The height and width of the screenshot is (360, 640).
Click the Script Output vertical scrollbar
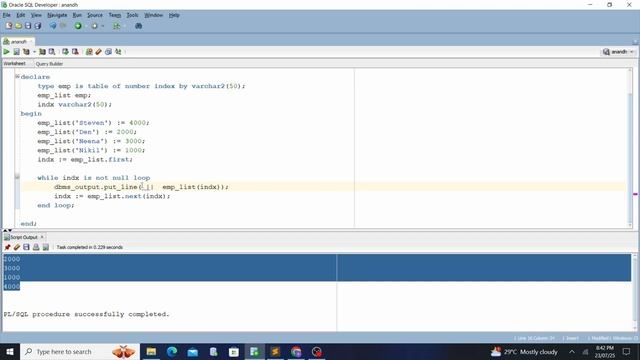(x=634, y=292)
